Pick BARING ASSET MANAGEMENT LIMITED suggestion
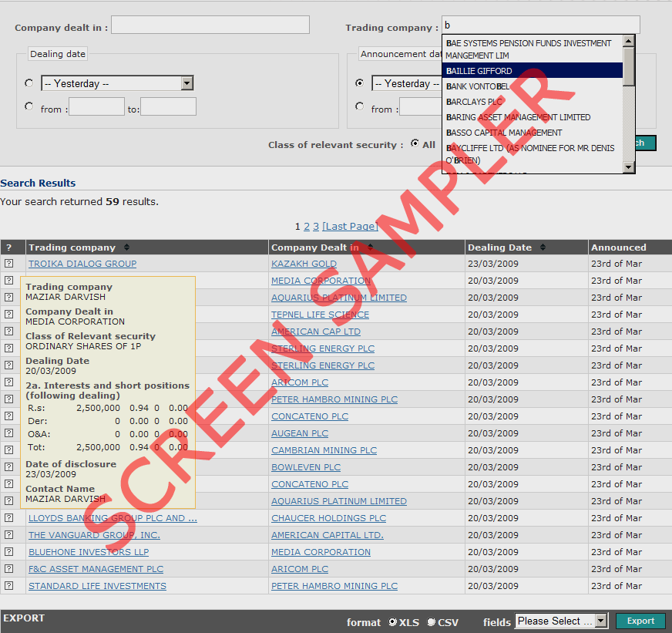Image resolution: width=672 pixels, height=633 pixels. 533,117
